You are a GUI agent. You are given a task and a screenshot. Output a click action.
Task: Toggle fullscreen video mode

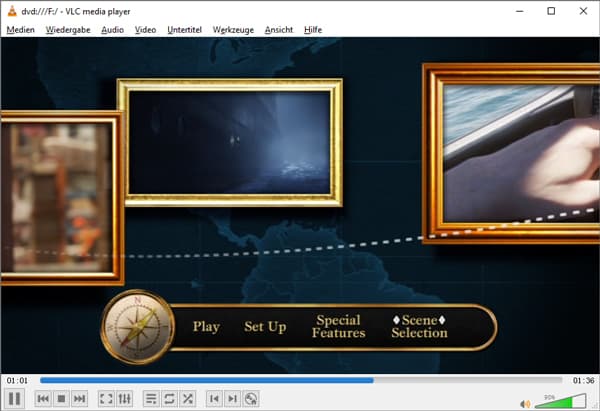tap(106, 399)
